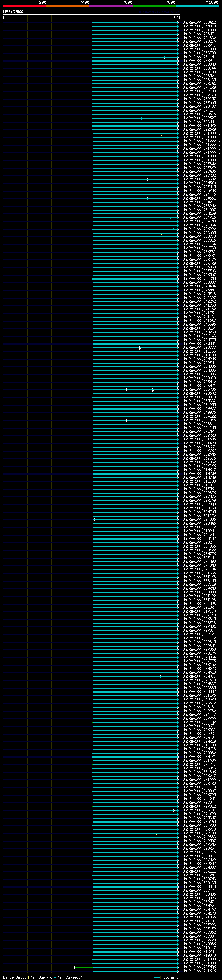The height and width of the screenshot is (980, 222).
Task: Select the UniRef100_D0EUY5 label
Action: (x=199, y=420)
